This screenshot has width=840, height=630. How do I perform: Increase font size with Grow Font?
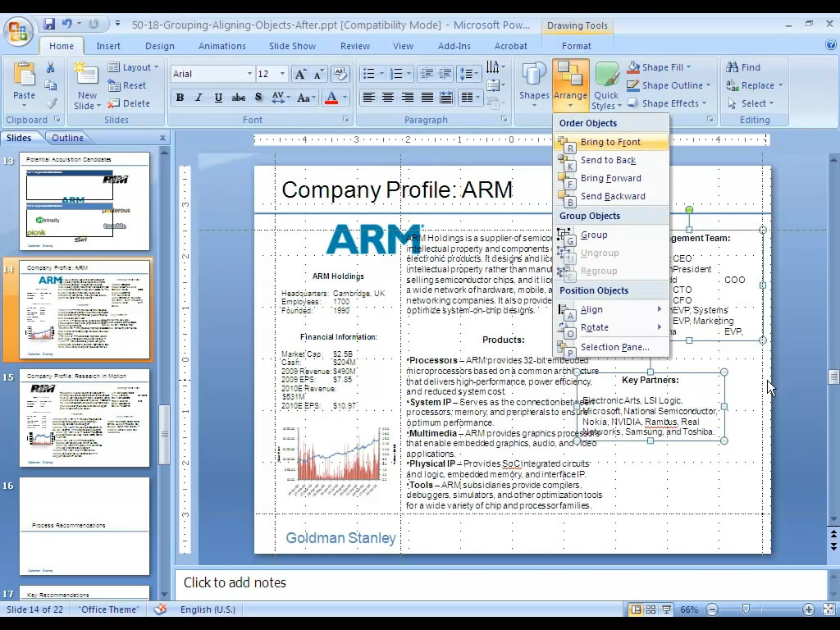[x=300, y=74]
